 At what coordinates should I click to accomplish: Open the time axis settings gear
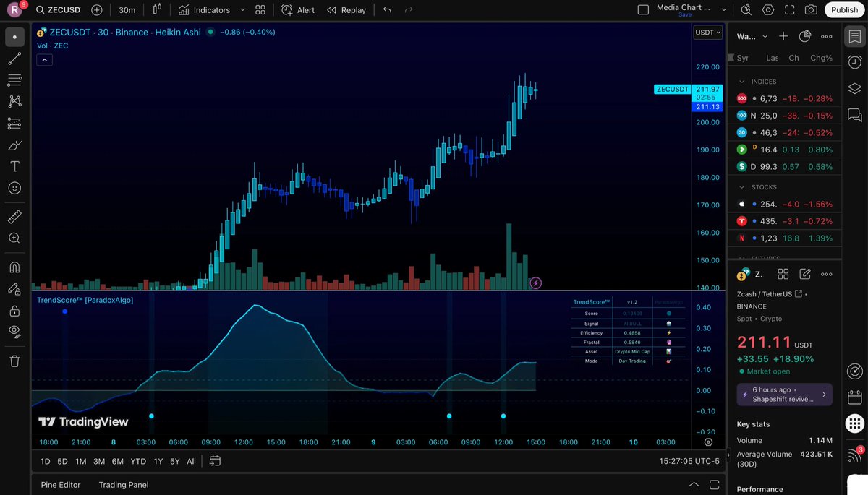click(x=708, y=442)
